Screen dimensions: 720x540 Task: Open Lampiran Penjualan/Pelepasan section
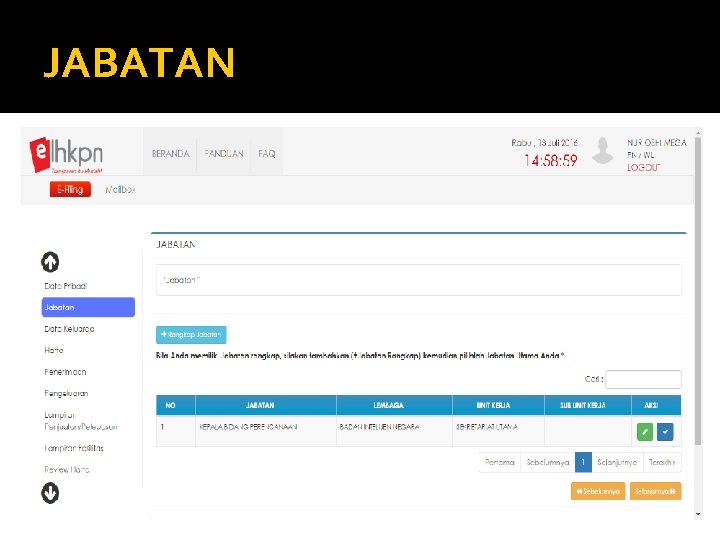(81, 421)
